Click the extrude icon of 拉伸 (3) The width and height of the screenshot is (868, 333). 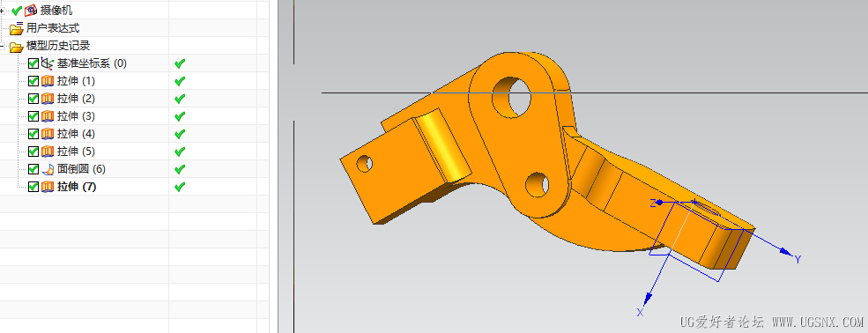click(48, 116)
